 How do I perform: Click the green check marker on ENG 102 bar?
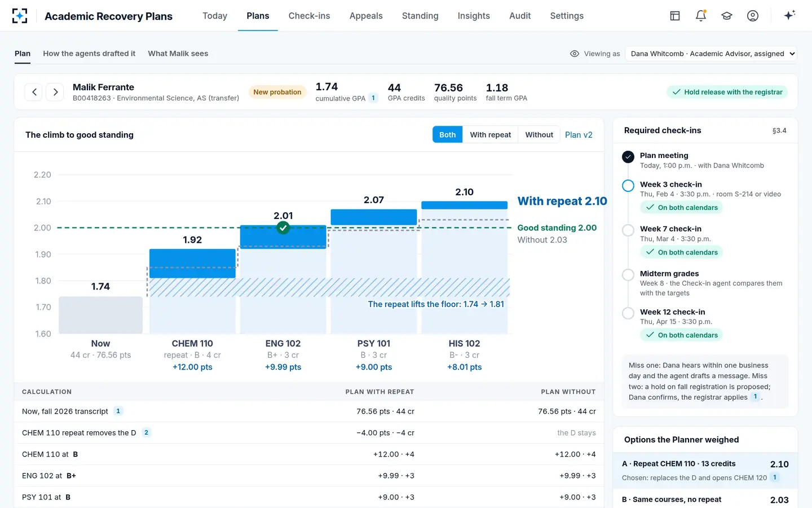pyautogui.click(x=283, y=227)
